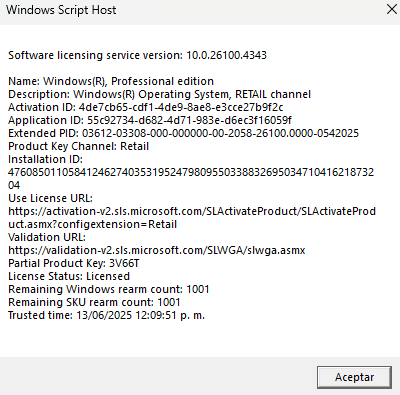Select the Activation ID value line
This screenshot has height=395, width=400.
pyautogui.click(x=146, y=107)
